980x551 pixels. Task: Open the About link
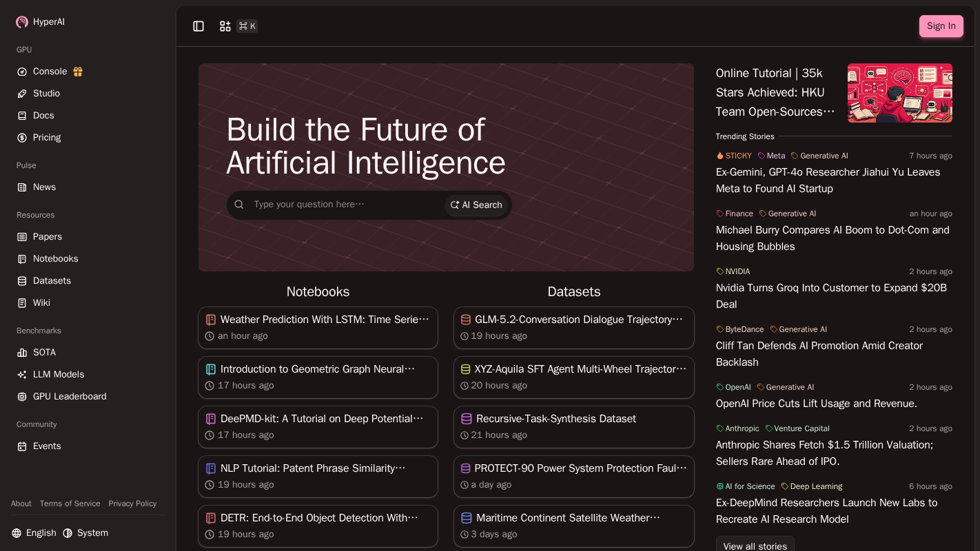[21, 503]
